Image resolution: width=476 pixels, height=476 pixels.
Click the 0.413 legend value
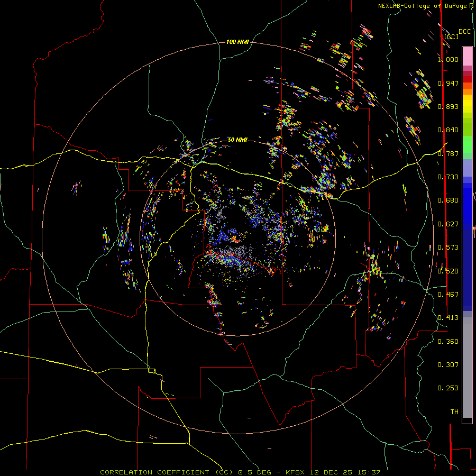pyautogui.click(x=448, y=318)
